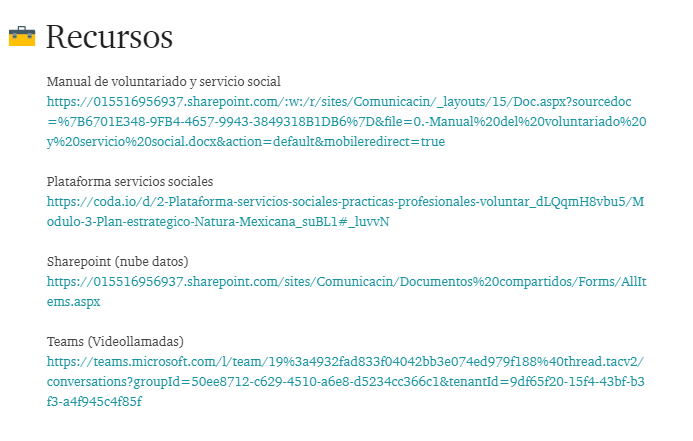Click the word 'Teams' in the label
This screenshot has width=693, height=441.
[65, 341]
